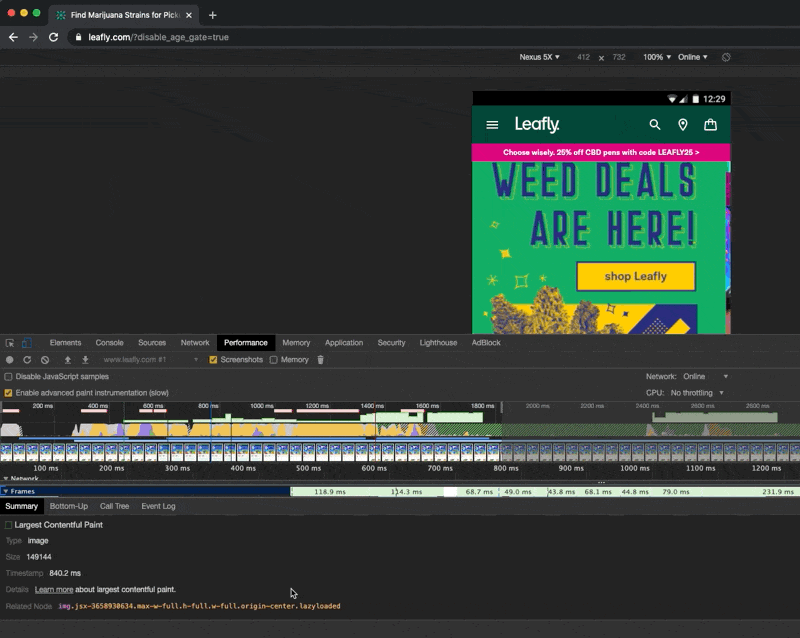Click the device width field 412
Viewport: 800px width, 638px height.
[x=583, y=57]
